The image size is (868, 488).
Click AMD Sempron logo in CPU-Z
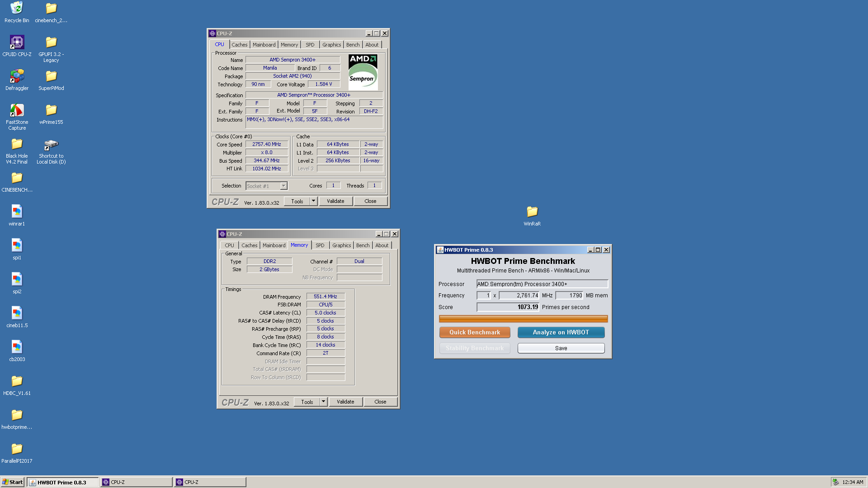click(363, 72)
